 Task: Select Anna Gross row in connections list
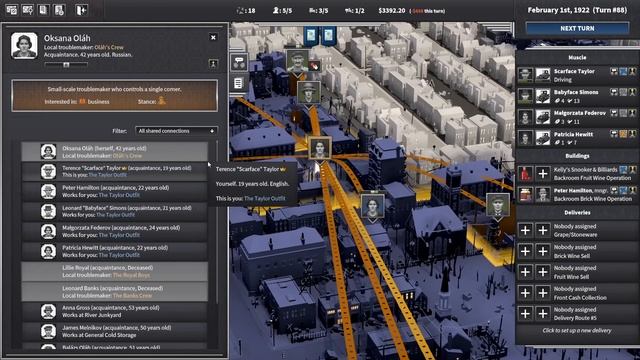click(x=115, y=311)
